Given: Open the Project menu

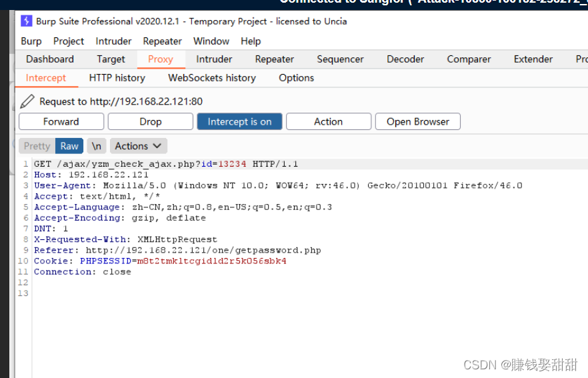Looking at the screenshot, I should pyautogui.click(x=69, y=41).
